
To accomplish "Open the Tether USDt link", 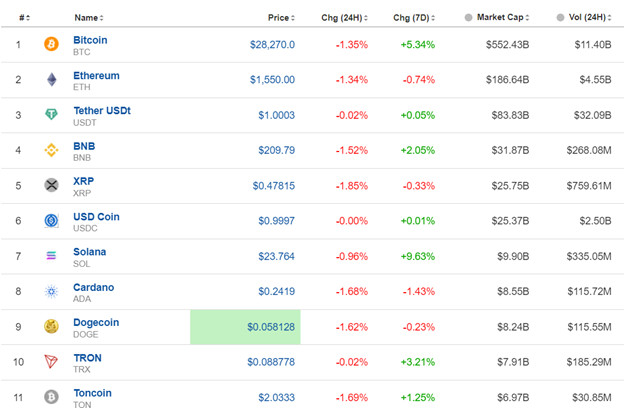I will 102,111.
